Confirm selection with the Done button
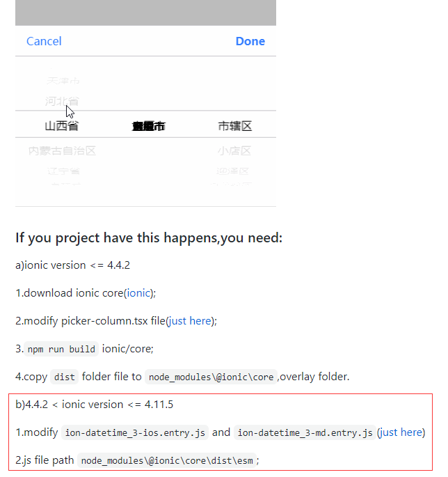Viewport: 448px width, 477px height. click(250, 41)
